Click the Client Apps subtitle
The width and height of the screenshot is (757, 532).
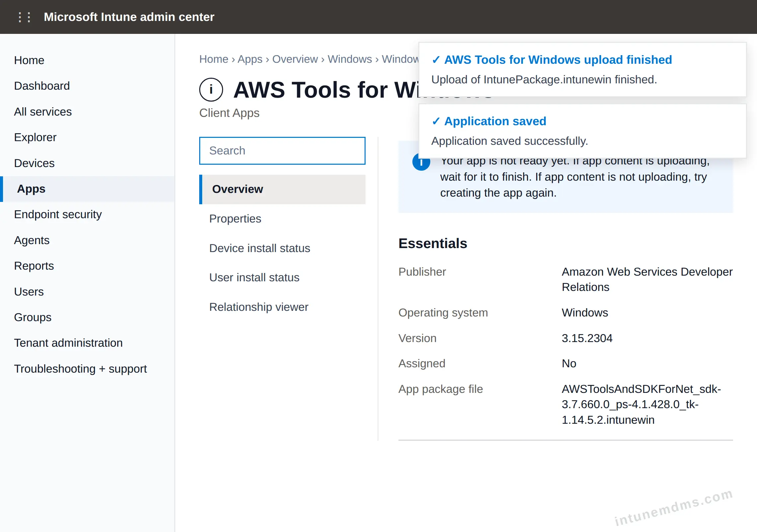pos(229,113)
